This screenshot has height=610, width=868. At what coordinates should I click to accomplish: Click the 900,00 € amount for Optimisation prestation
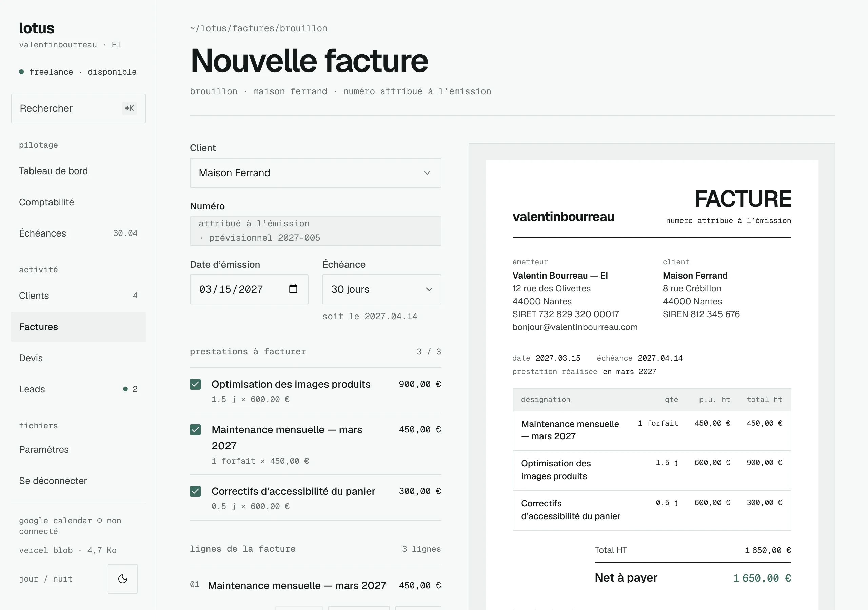[x=420, y=384]
